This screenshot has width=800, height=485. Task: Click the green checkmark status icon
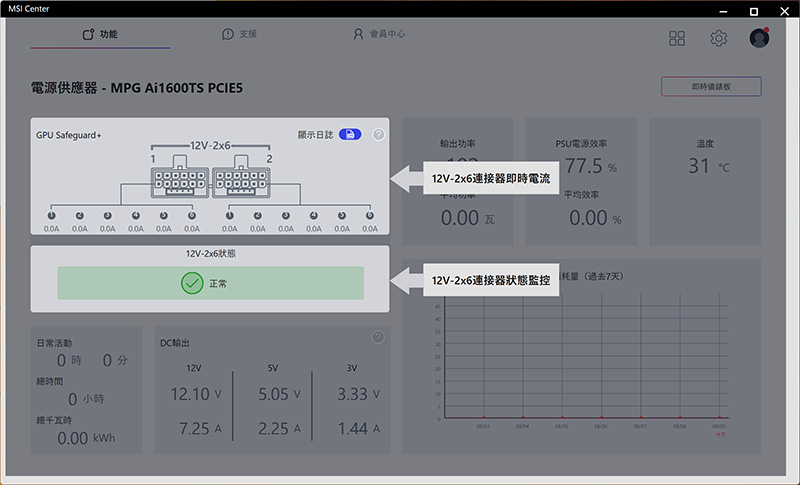point(192,283)
